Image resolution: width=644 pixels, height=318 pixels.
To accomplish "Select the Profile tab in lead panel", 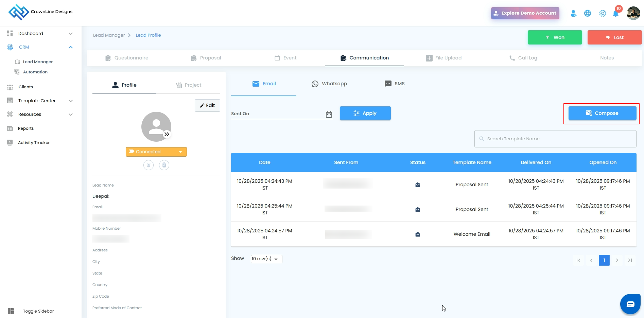I will pyautogui.click(x=124, y=85).
